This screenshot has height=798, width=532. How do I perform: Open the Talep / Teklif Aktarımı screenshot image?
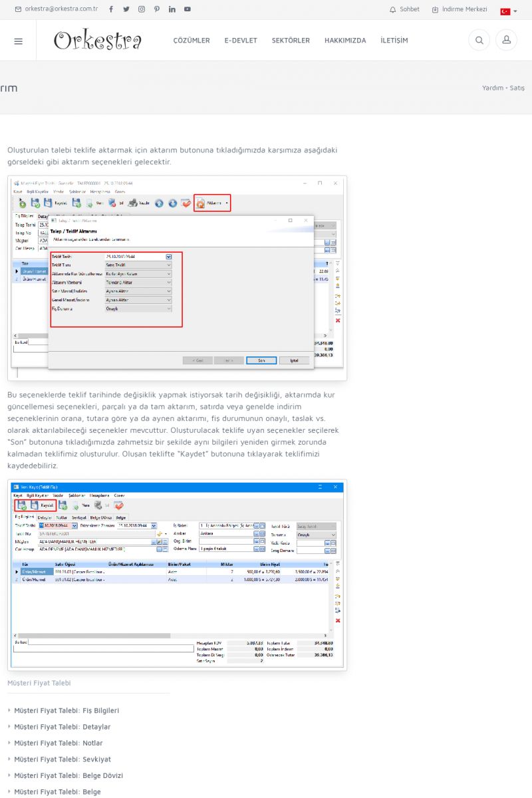coord(178,278)
